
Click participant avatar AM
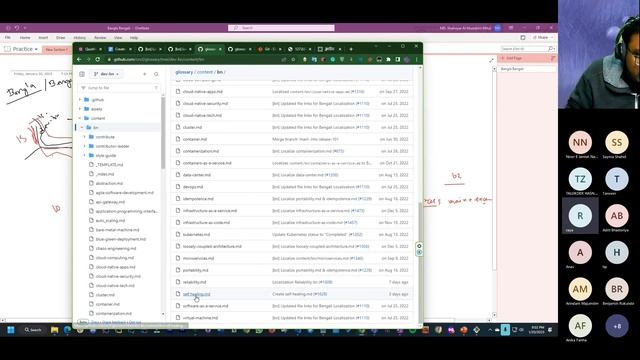point(580,289)
